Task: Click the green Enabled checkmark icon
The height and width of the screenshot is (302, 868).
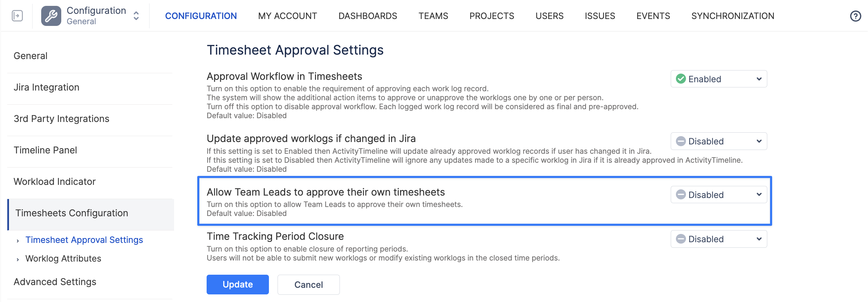Action: (680, 79)
